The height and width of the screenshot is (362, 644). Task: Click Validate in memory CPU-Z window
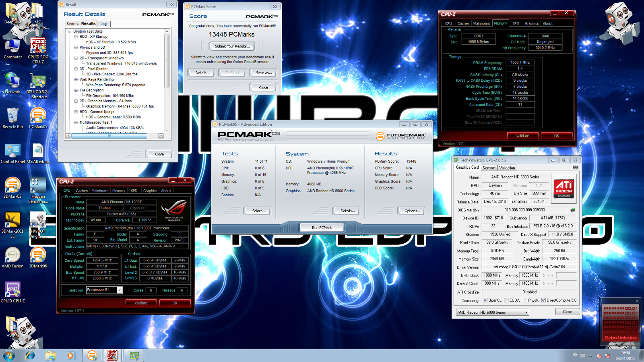tap(522, 136)
